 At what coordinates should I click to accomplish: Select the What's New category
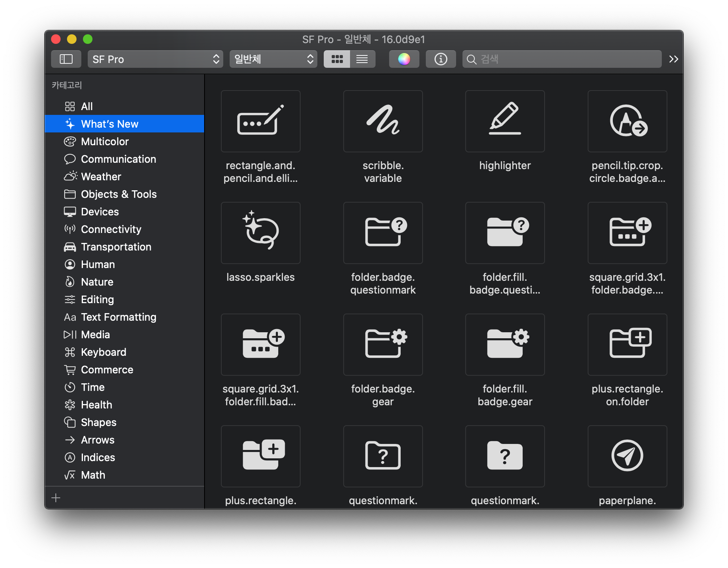[x=124, y=124]
